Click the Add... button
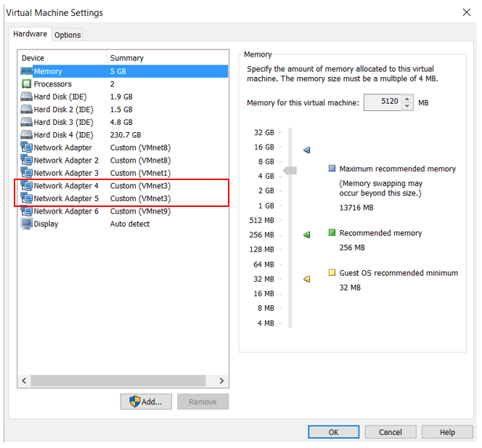The width and height of the screenshot is (482, 448). tap(146, 402)
